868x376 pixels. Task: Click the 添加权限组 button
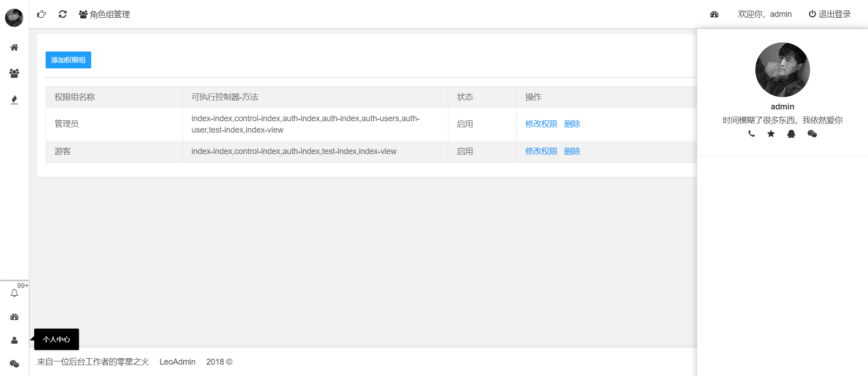(68, 60)
